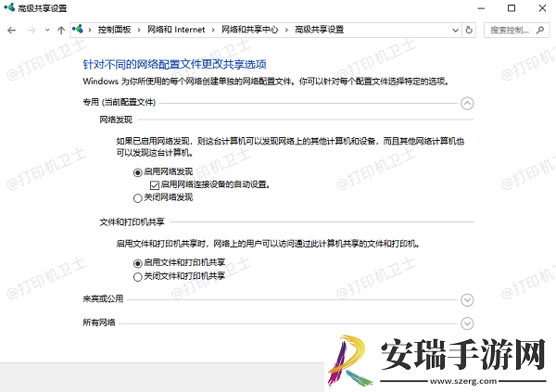The height and width of the screenshot is (392, 556).
Task: Select 启用网络发现 radio button
Action: [x=137, y=172]
